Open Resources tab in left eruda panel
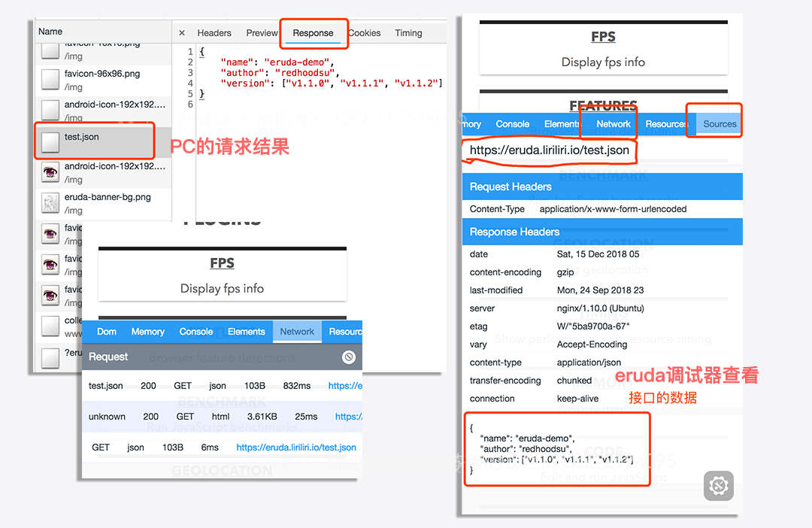The image size is (812, 528). (x=345, y=332)
